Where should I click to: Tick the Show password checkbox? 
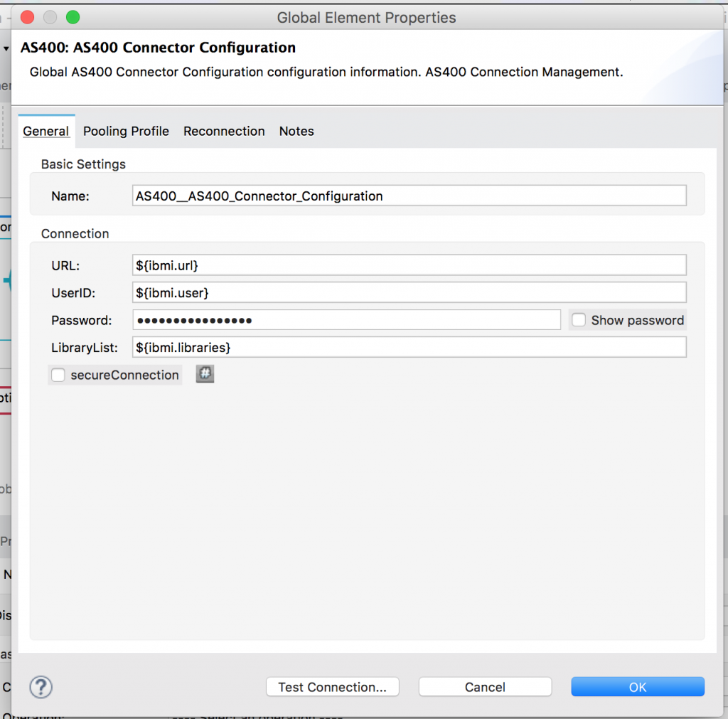pyautogui.click(x=579, y=320)
